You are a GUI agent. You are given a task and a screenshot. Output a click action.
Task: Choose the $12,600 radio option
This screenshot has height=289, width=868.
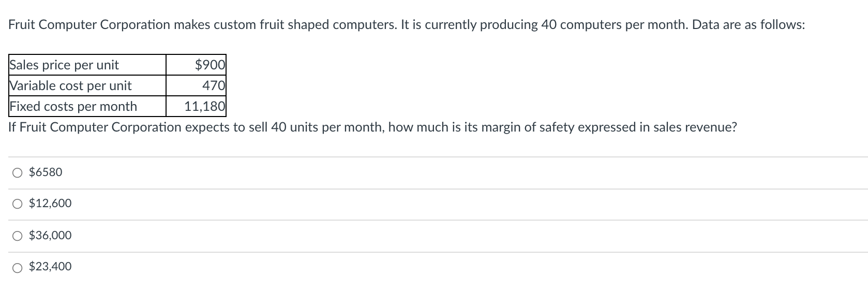pos(18,204)
